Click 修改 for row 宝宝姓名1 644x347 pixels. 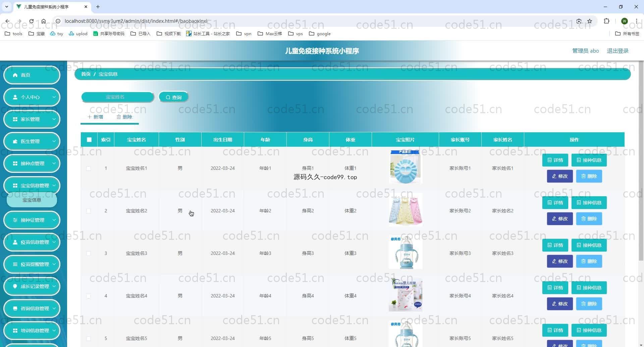coord(560,176)
